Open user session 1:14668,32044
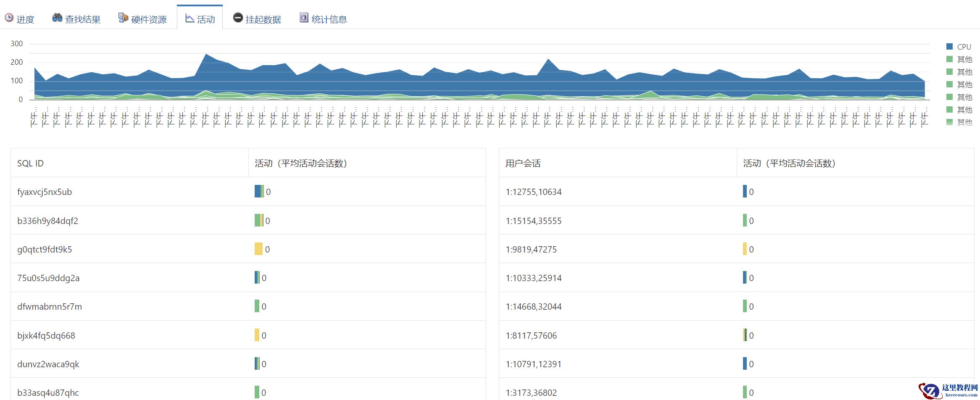980x400 pixels. 534,307
